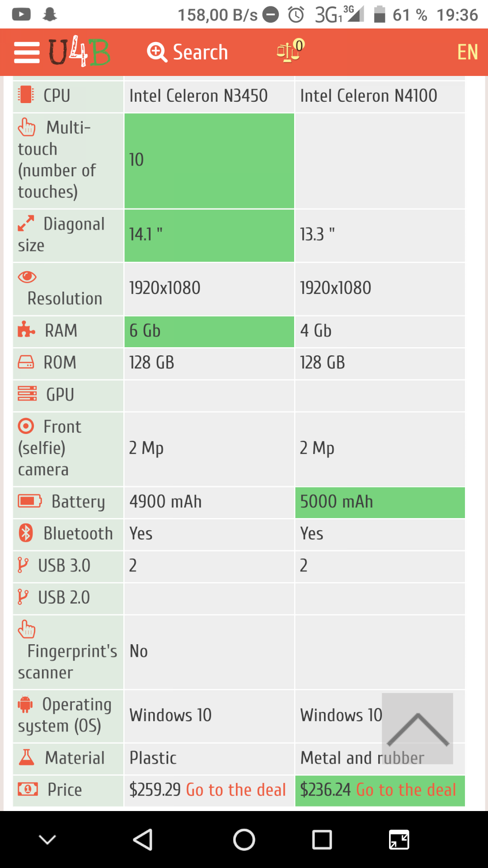The height and width of the screenshot is (868, 488).
Task: Follow the deal link for the $259.29 laptop
Action: pyautogui.click(x=235, y=789)
